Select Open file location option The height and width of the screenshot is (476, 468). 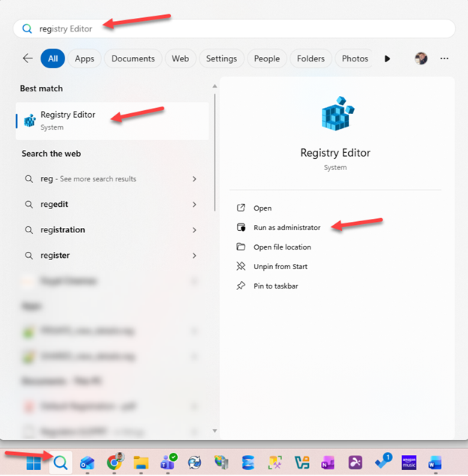pyautogui.click(x=282, y=247)
